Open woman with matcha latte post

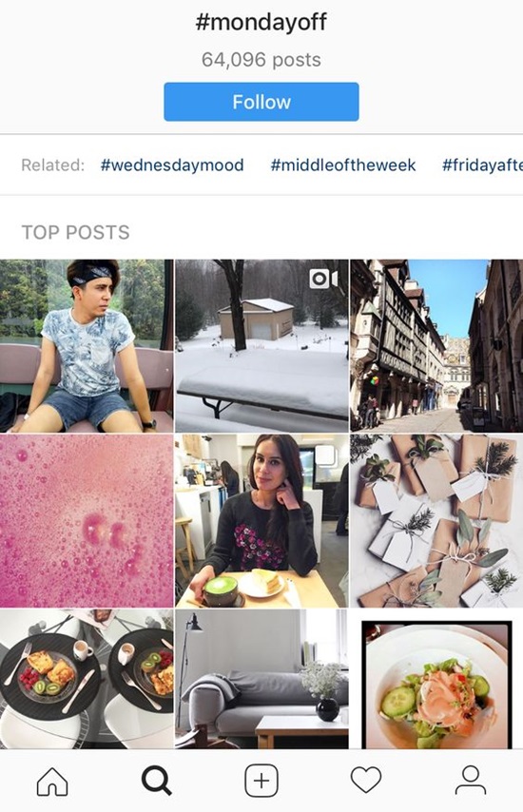[261, 521]
